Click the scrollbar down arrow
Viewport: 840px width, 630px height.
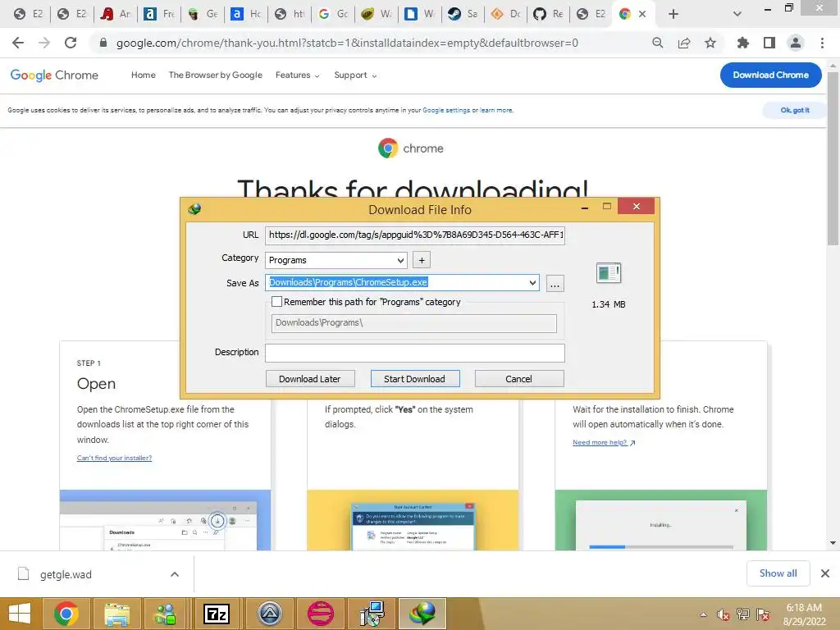[x=833, y=543]
